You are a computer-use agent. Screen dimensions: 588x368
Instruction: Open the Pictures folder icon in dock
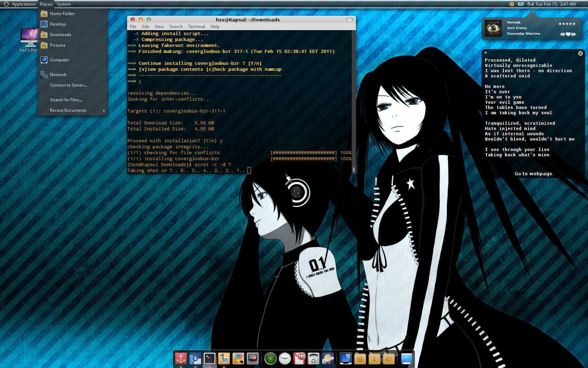389,359
